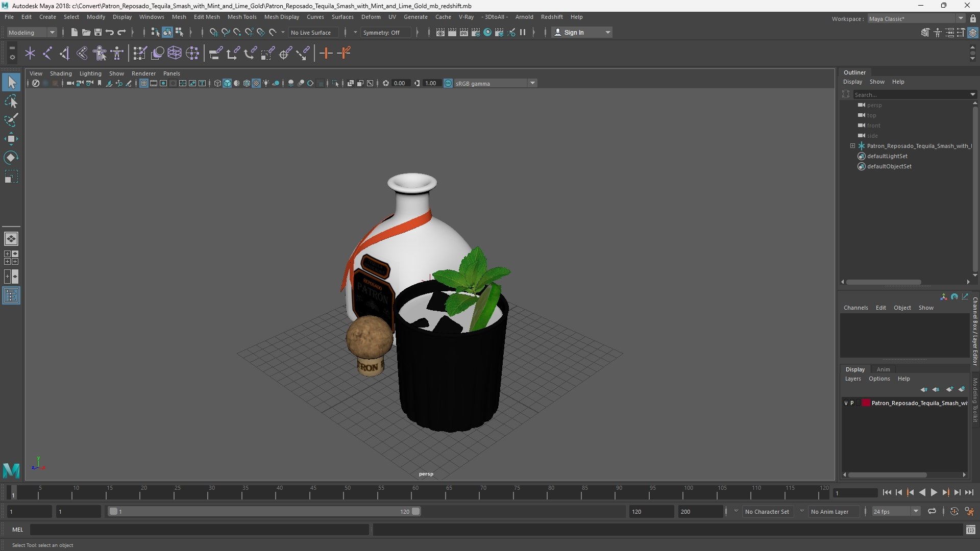Expand the Patron_Reposado outliner node
Viewport: 980px width, 551px height.
pyautogui.click(x=852, y=146)
